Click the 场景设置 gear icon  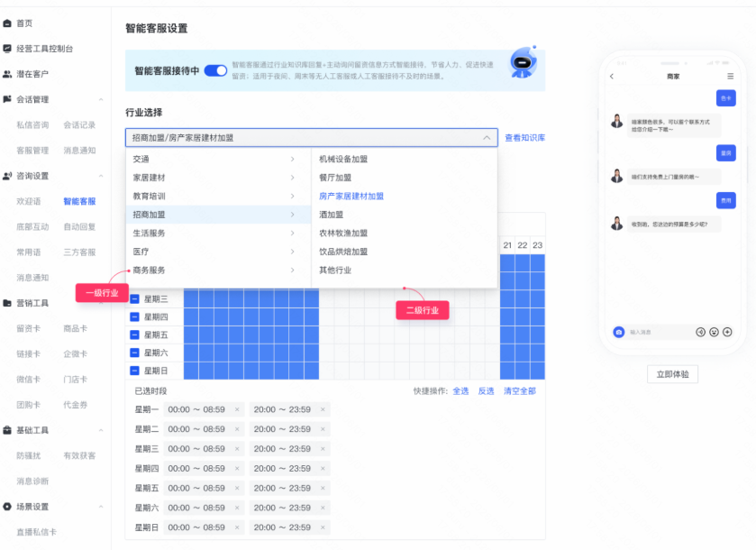coord(7,507)
